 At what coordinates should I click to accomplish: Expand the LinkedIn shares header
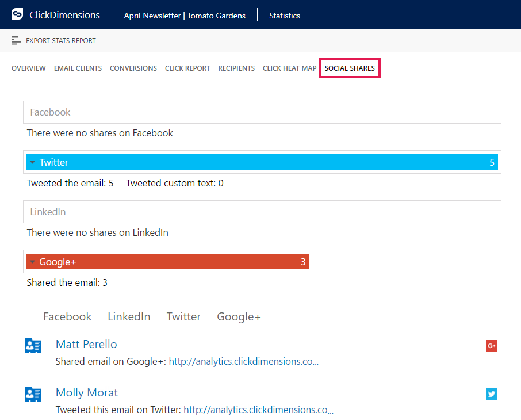pyautogui.click(x=262, y=212)
